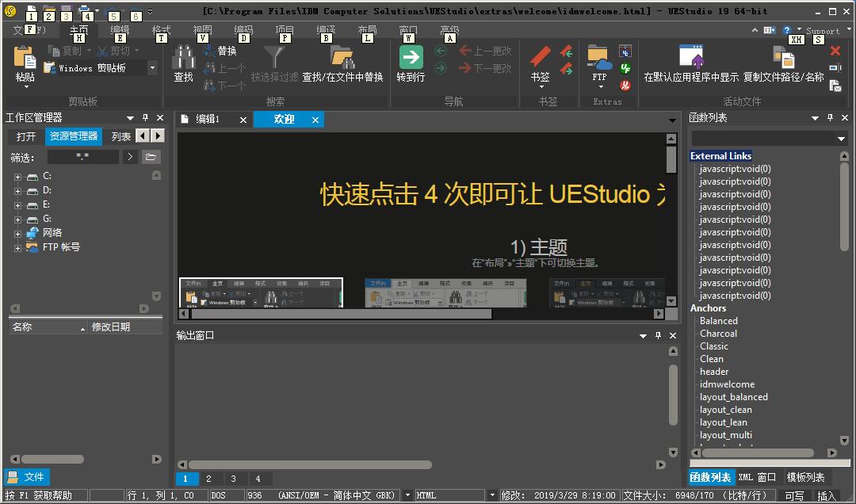Toggle the pin on 输出窗口 panel

(x=657, y=335)
